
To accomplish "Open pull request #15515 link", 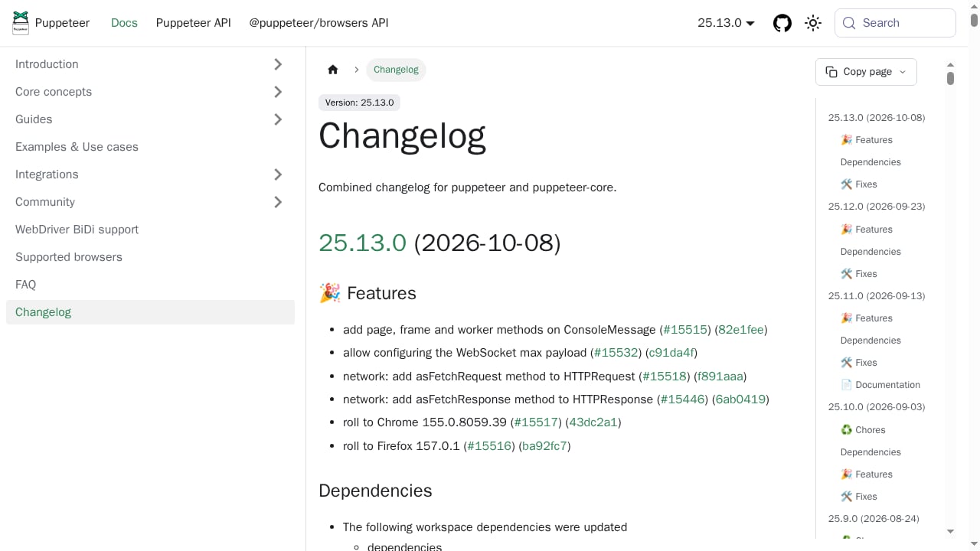I will (685, 330).
